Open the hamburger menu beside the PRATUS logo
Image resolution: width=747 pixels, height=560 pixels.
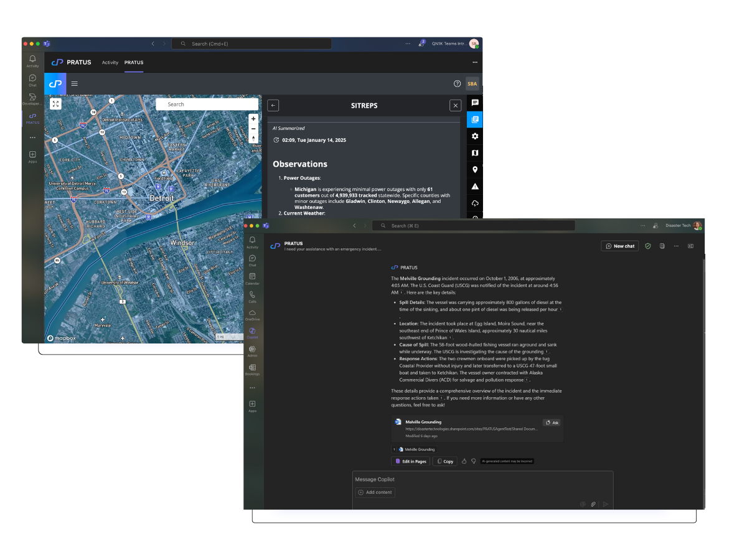coord(74,83)
